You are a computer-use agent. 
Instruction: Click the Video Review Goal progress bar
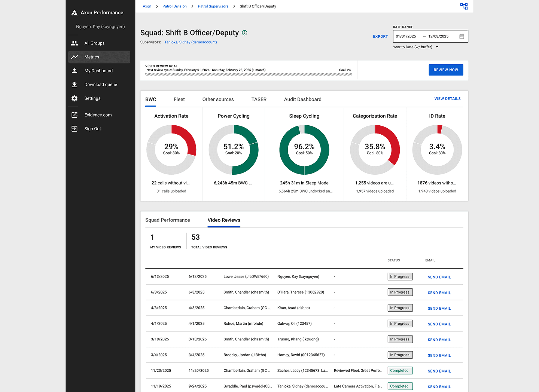[248, 74]
